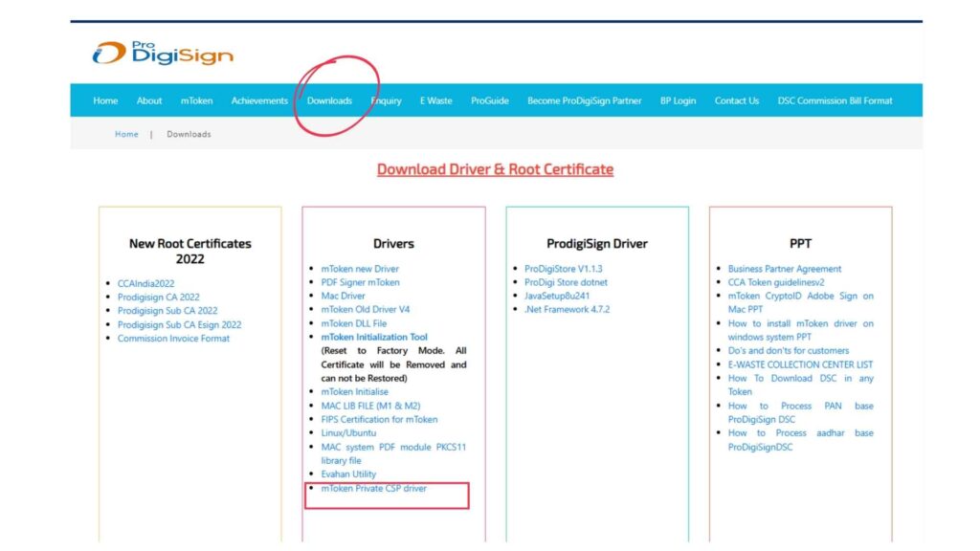Click the ProDigiSign logo
980x551 pixels.
(x=163, y=54)
